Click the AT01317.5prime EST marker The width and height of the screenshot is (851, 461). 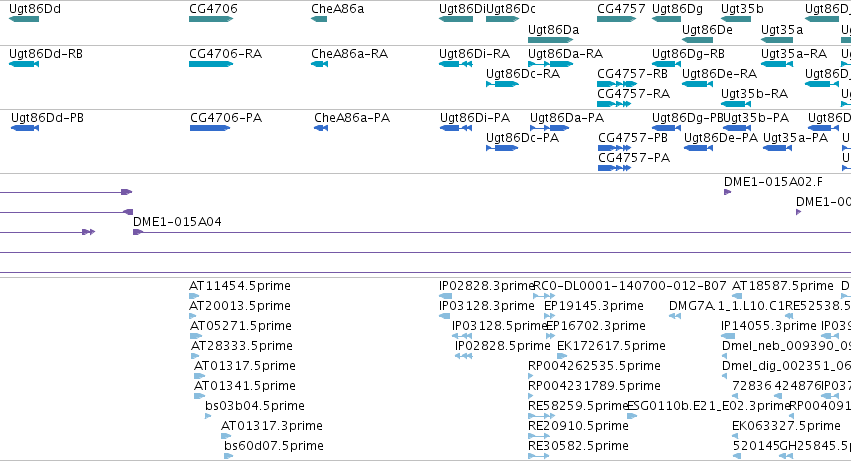tap(199, 376)
